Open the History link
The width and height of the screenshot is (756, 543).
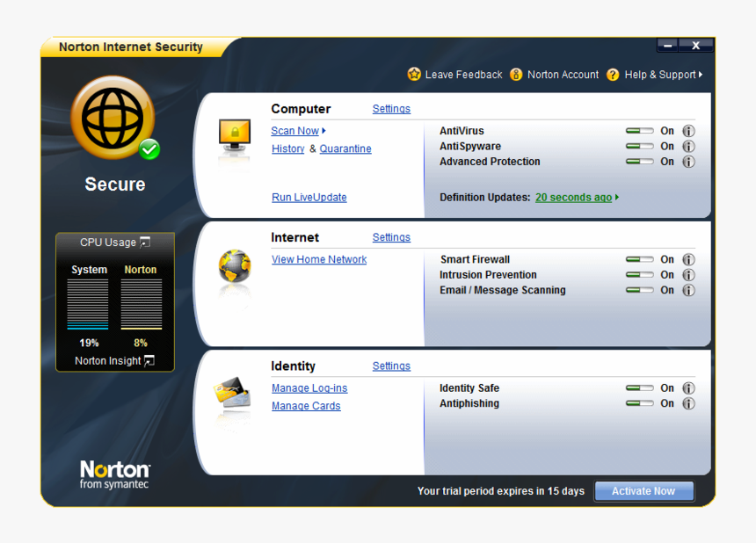tap(287, 148)
